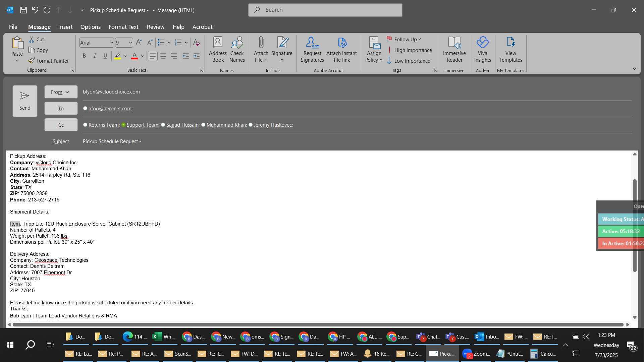Click presence indicator for Returns Team
This screenshot has height=362, width=644.
click(x=85, y=125)
